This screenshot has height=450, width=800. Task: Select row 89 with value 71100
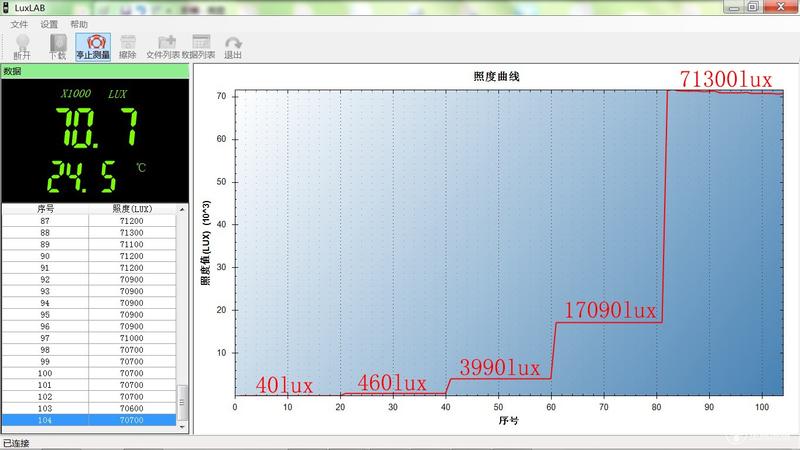point(89,244)
